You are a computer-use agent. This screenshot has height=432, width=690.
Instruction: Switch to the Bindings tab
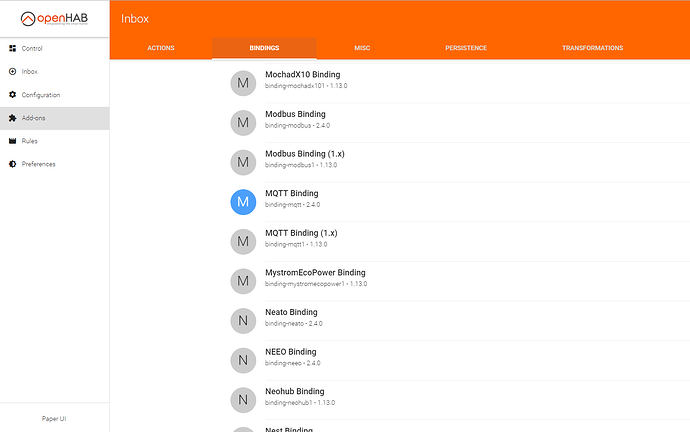point(264,48)
